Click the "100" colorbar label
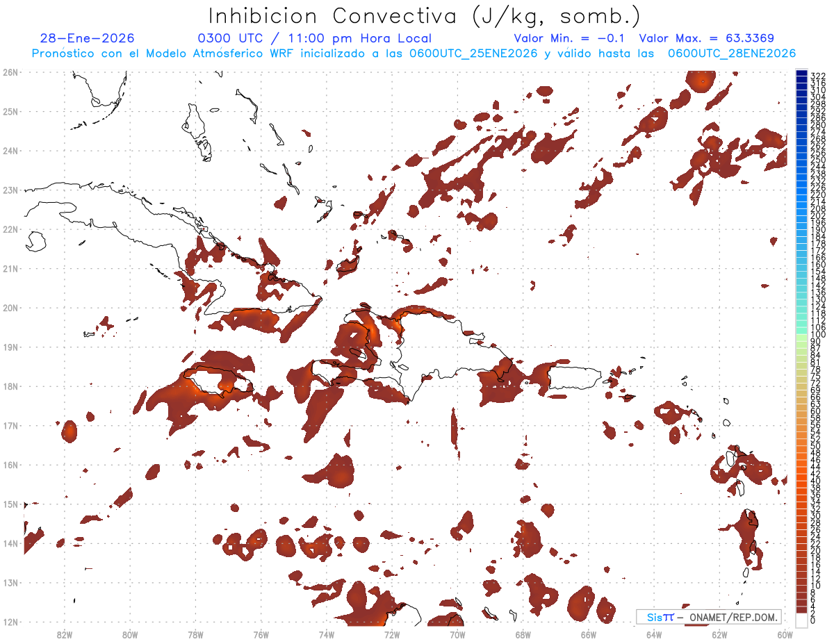The height and width of the screenshot is (644, 834). (x=818, y=336)
